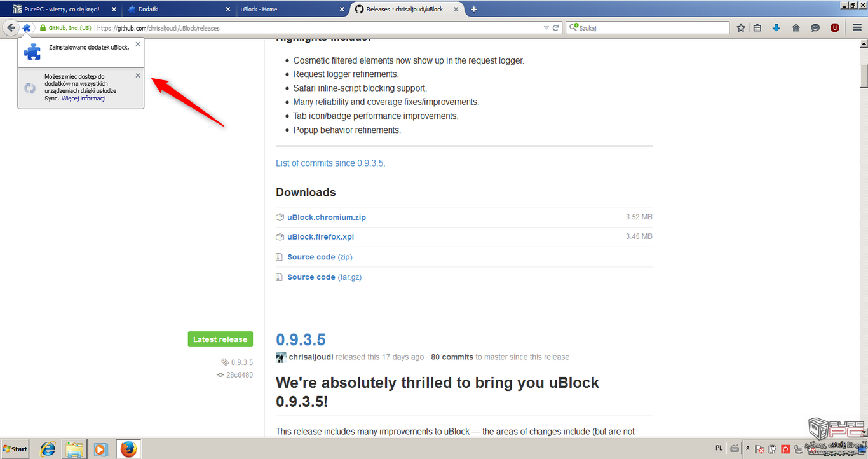The height and width of the screenshot is (459, 868).
Task: Click the '3.52 MB' file size text
Action: [x=639, y=217]
